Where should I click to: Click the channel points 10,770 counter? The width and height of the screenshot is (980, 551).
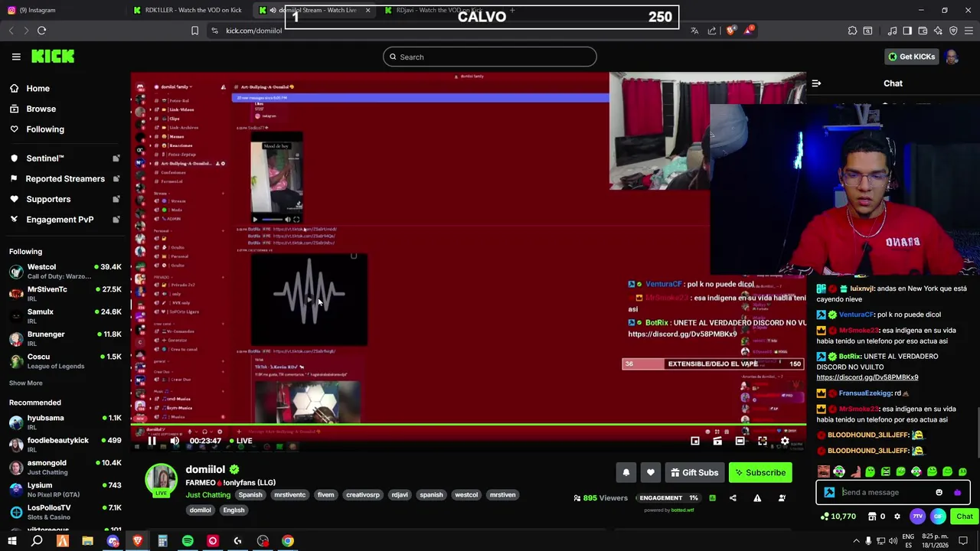coord(838,517)
